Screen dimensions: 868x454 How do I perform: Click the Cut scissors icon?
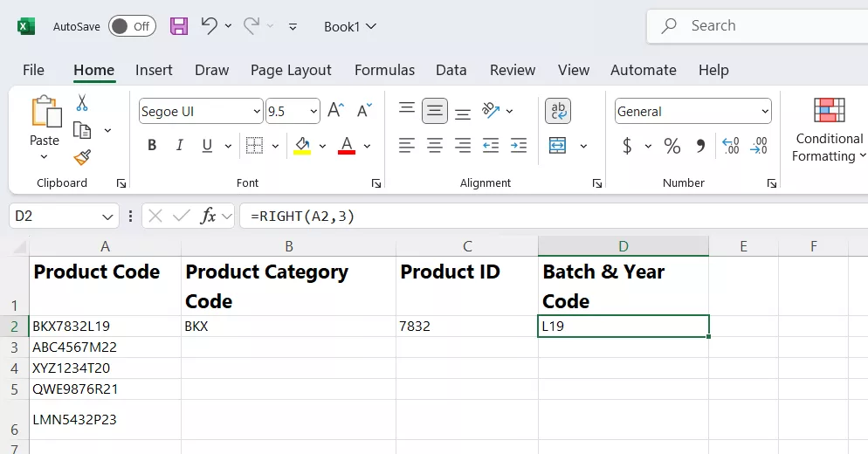[82, 103]
